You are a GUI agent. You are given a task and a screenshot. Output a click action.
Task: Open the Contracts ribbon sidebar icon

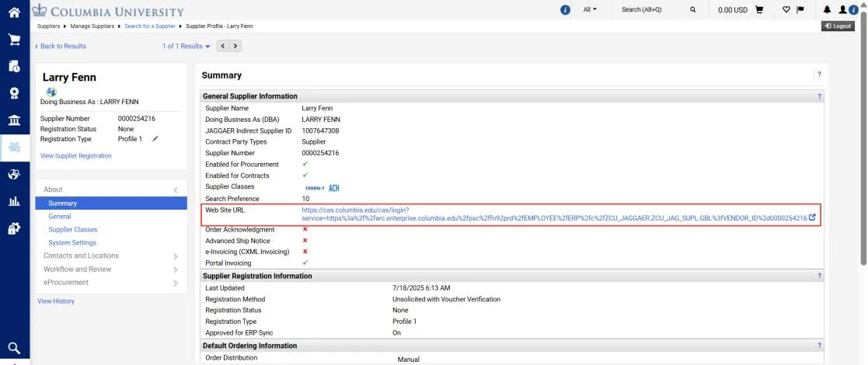click(15, 93)
